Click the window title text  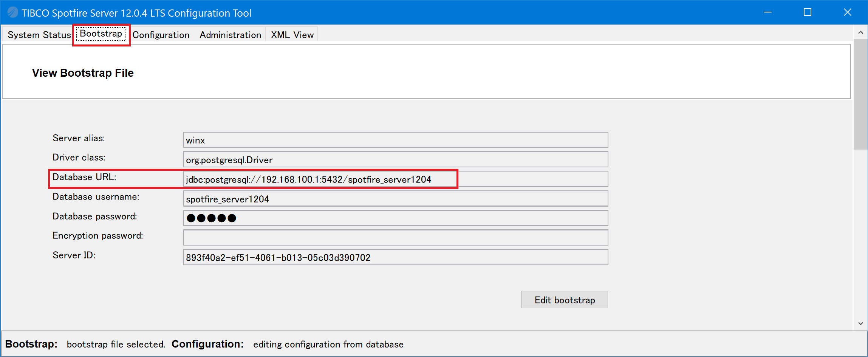pyautogui.click(x=136, y=13)
